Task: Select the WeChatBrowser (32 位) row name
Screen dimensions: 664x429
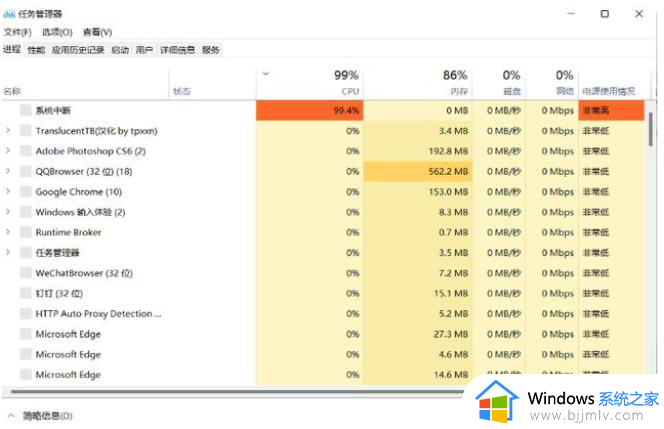Action: pyautogui.click(x=84, y=273)
